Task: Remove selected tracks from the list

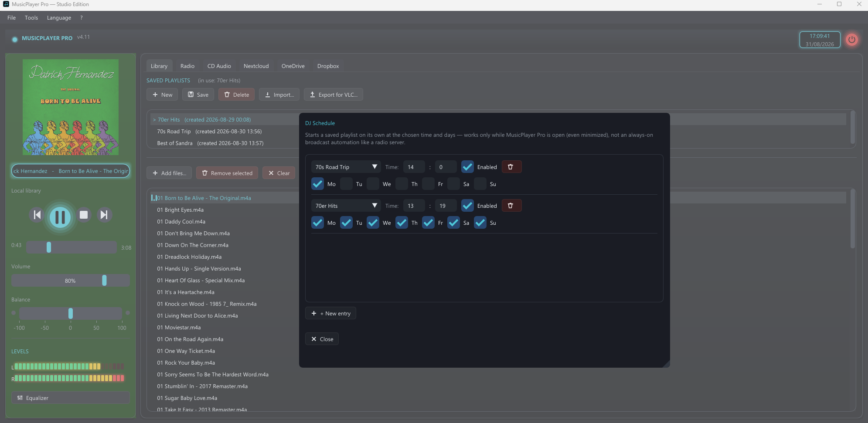Action: (x=227, y=173)
